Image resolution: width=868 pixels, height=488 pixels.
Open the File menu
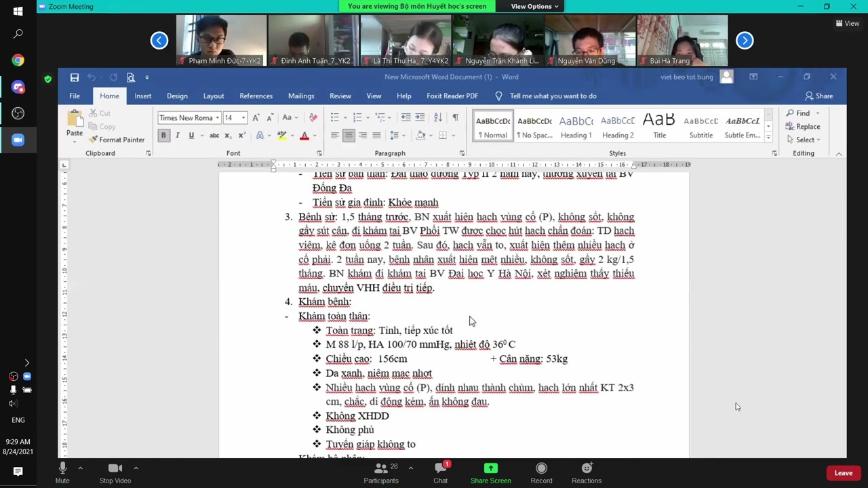pos(75,96)
